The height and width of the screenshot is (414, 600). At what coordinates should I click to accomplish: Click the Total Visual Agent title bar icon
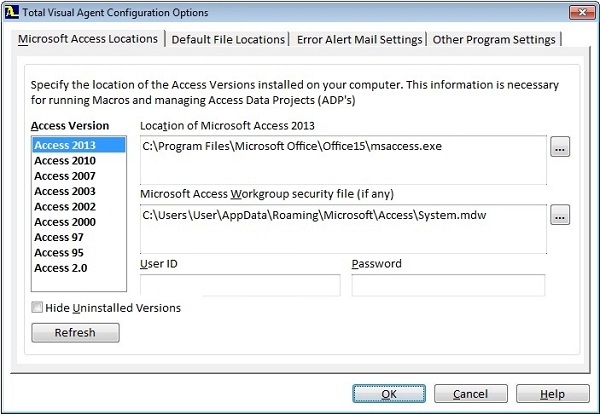click(11, 12)
